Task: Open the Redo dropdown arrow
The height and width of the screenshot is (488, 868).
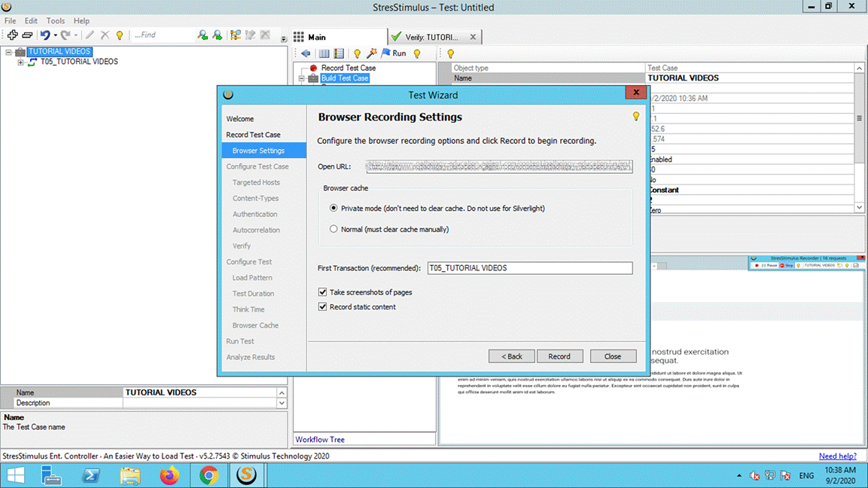Action: [x=76, y=35]
